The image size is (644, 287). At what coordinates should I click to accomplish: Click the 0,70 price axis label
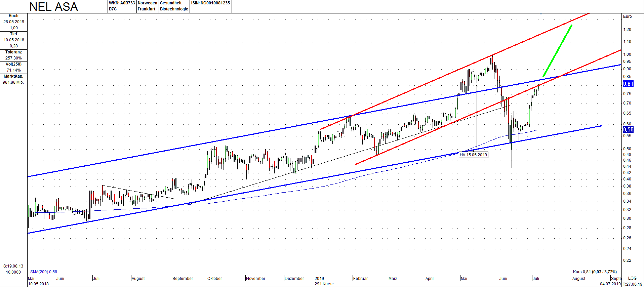tap(627, 103)
